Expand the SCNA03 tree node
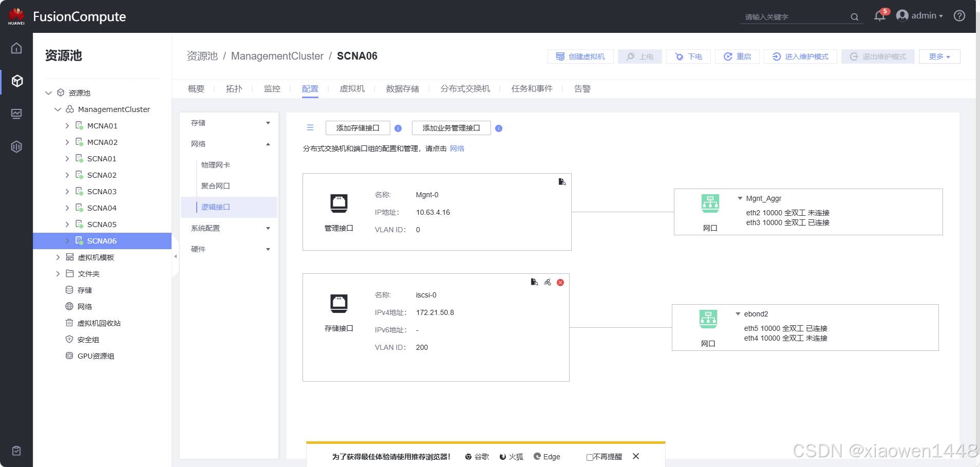The width and height of the screenshot is (980, 467). [67, 192]
